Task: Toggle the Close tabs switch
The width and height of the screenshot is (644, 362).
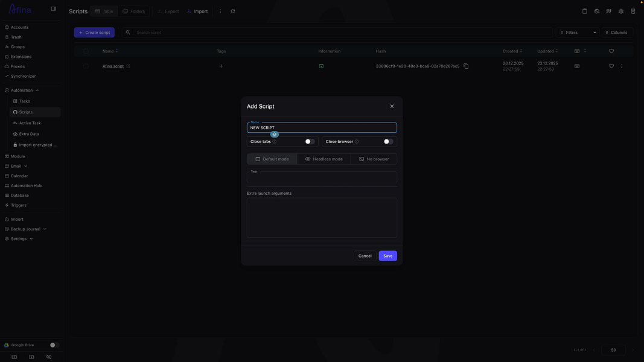Action: tap(310, 142)
